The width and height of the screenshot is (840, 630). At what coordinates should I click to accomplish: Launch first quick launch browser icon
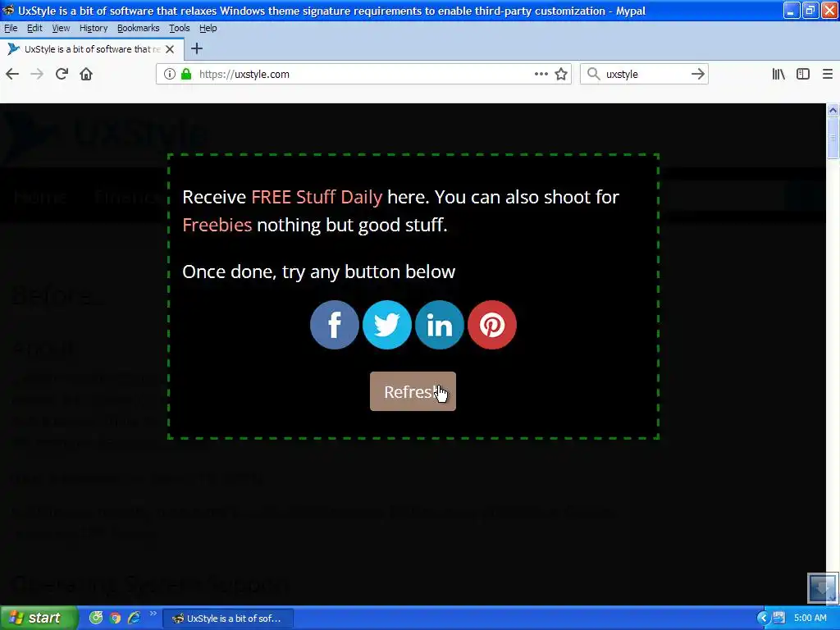tap(96, 619)
